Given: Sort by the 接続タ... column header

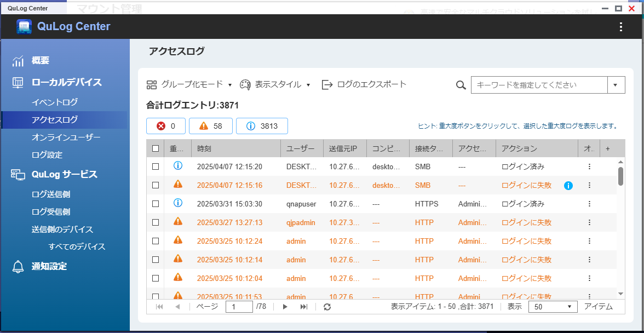Looking at the screenshot, I should [x=431, y=148].
